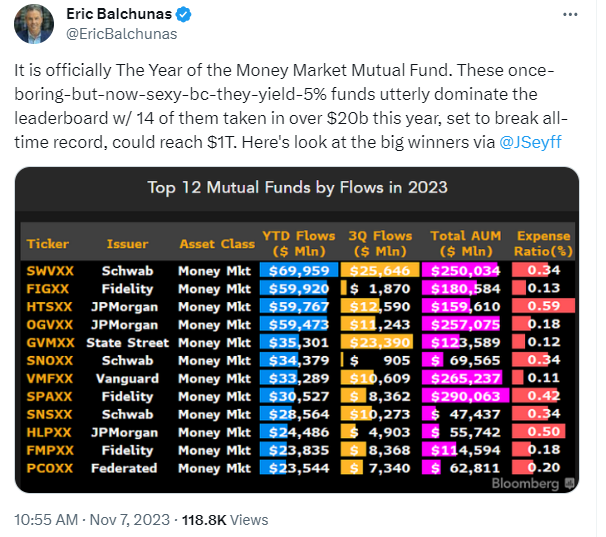Click the Eric Balchunas display name
The height and width of the screenshot is (537, 606).
(119, 14)
